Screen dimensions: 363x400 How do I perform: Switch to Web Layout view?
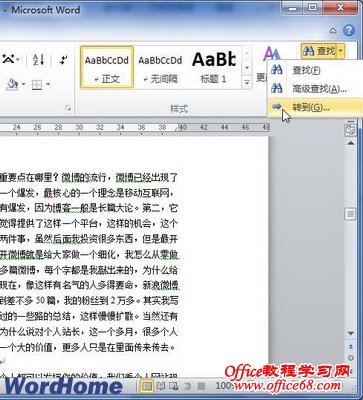pos(174,387)
